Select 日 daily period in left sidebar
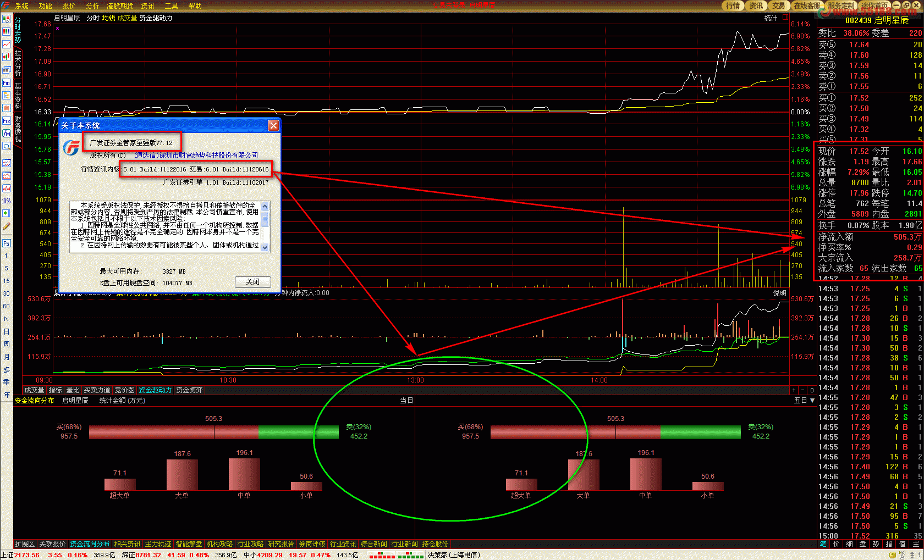924x560 pixels. pos(6,331)
